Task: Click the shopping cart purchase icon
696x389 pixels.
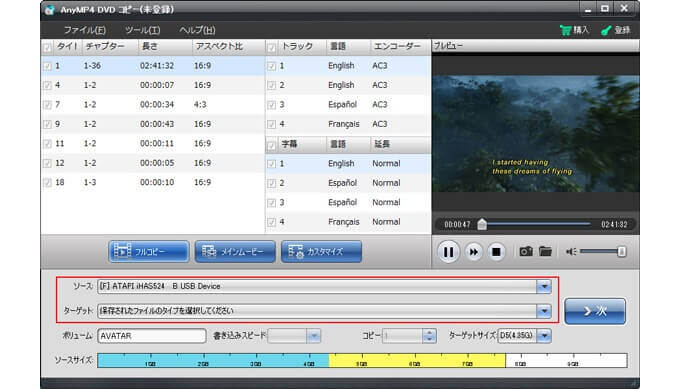Action: 565,30
